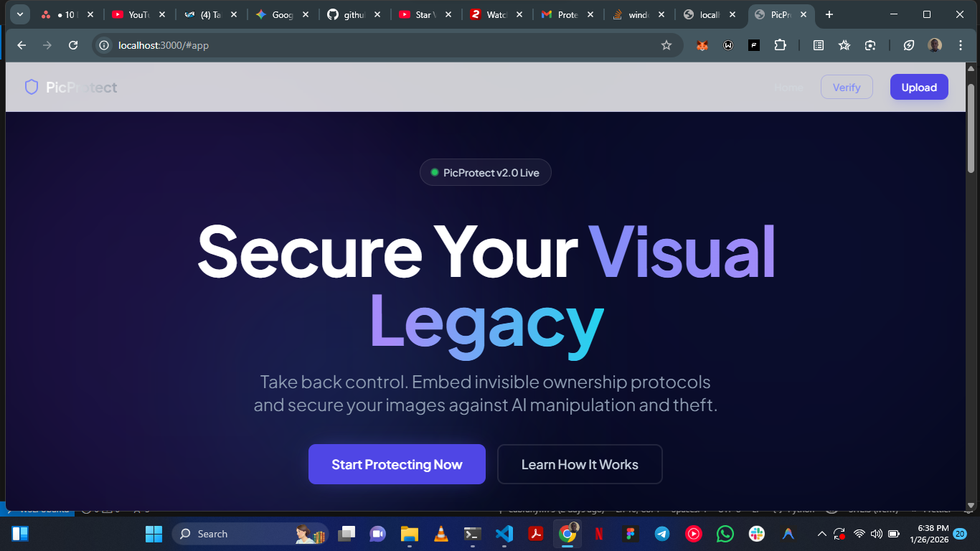This screenshot has height=551, width=980.
Task: Click Start Protecting Now button
Action: tap(397, 464)
